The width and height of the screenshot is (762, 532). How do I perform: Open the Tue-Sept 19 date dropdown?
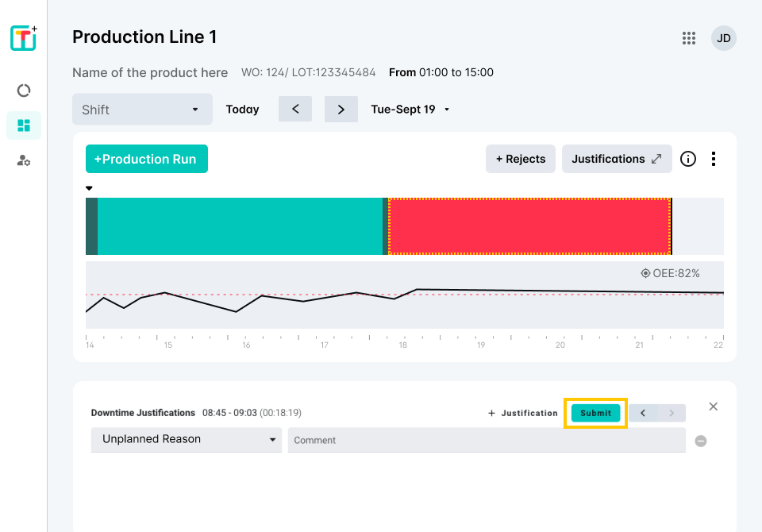tap(410, 110)
